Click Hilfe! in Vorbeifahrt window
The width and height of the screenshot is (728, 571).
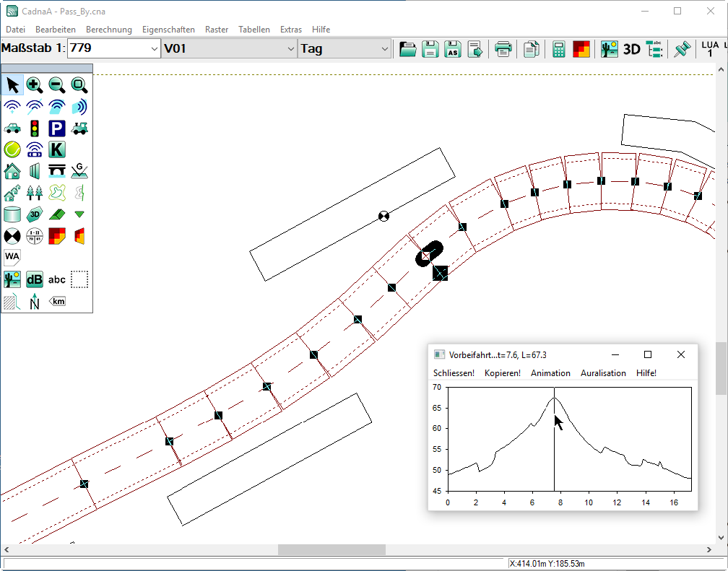coord(646,373)
